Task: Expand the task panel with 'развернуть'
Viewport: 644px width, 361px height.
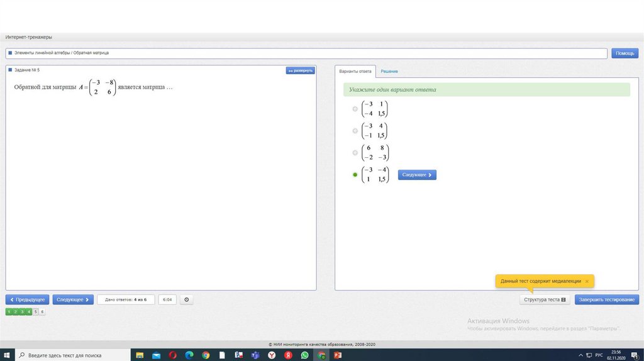Action: (x=299, y=70)
